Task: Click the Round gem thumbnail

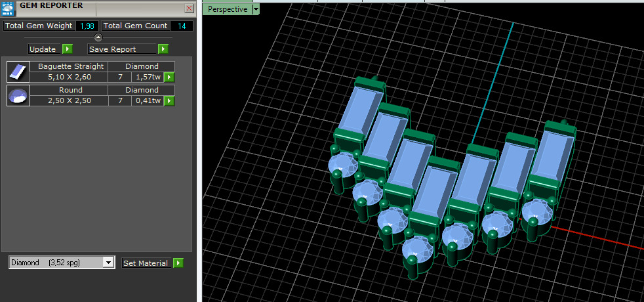Action: (x=18, y=95)
